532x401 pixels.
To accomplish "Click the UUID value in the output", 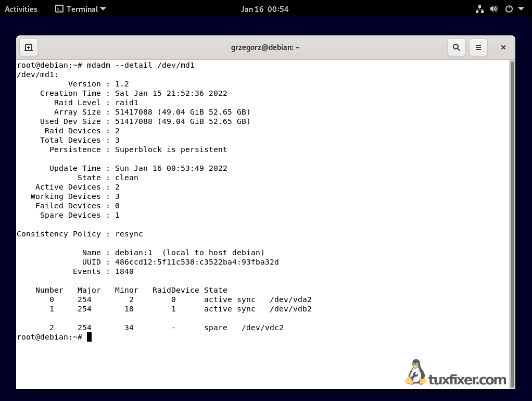I will (x=197, y=262).
